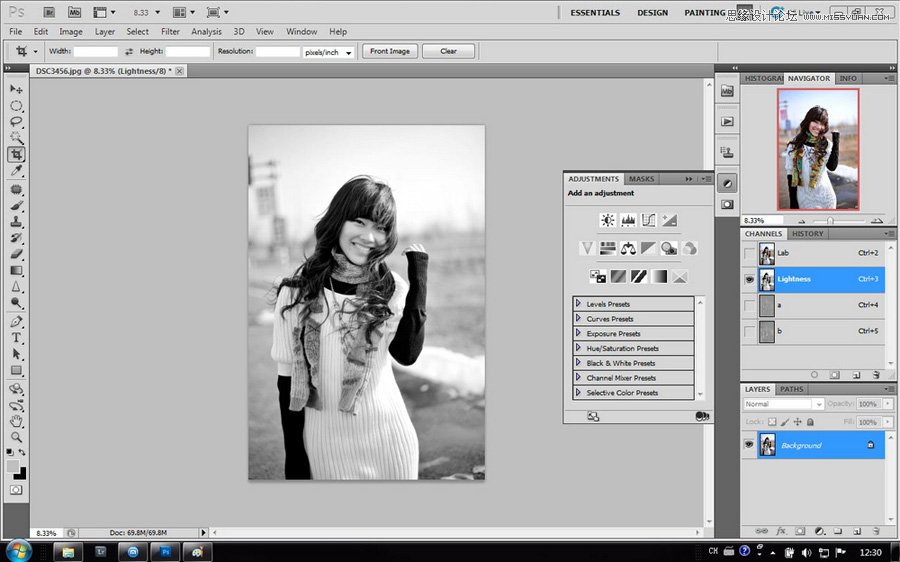Select the Zoom tool
This screenshot has width=900, height=562.
click(16, 437)
